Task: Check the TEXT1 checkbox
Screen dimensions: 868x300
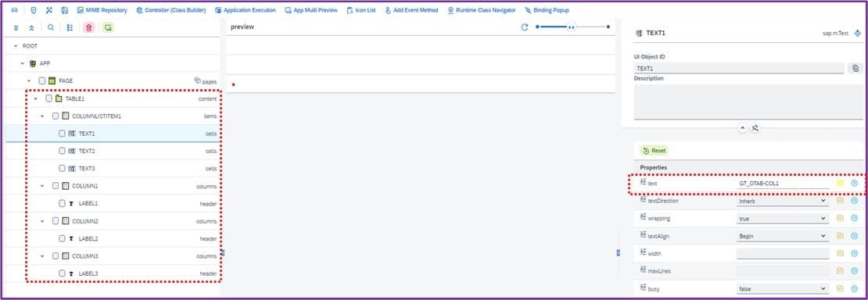Action: tap(62, 134)
